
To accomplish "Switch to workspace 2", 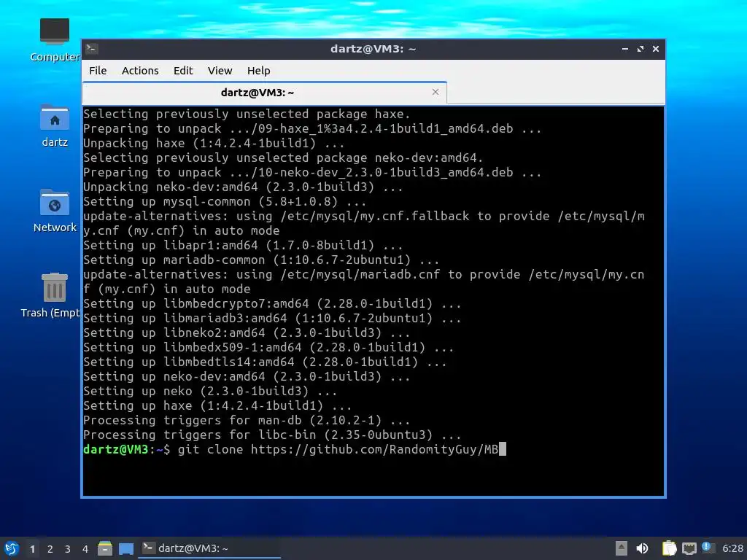I will pyautogui.click(x=50, y=549).
